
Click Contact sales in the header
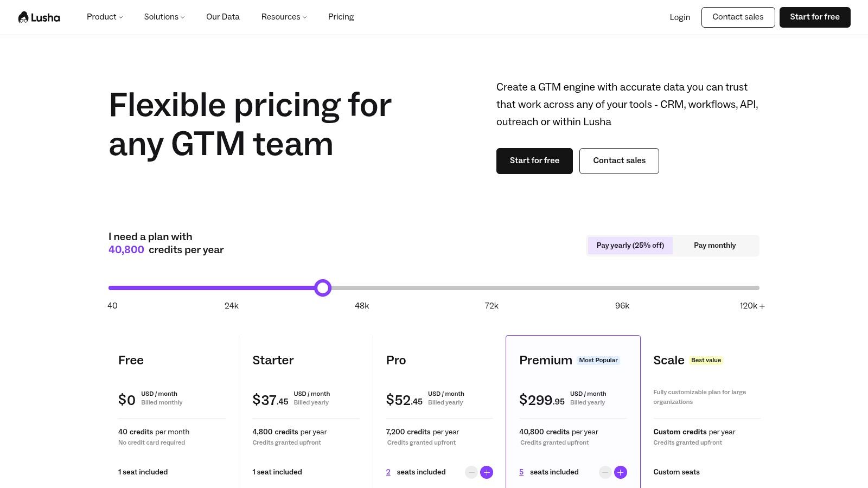click(x=738, y=17)
